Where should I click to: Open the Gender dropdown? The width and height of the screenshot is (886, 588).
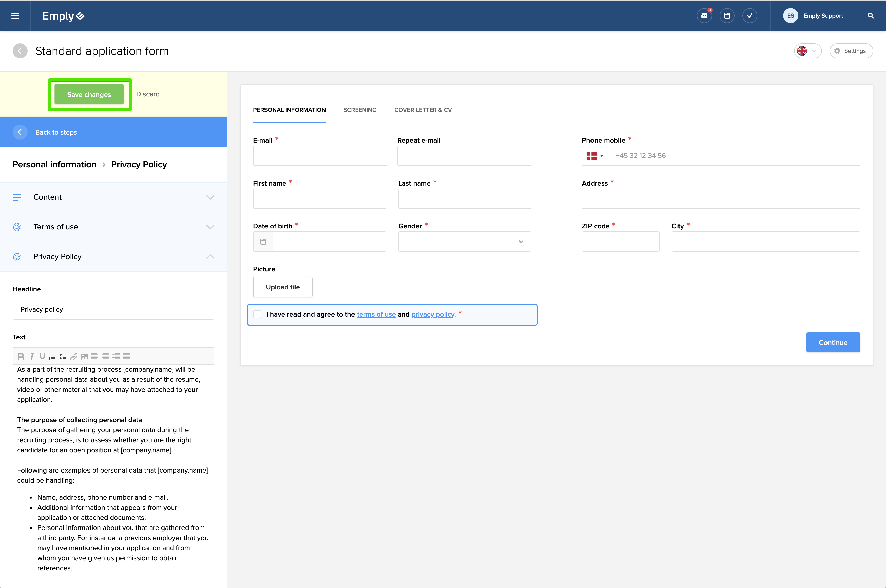click(x=464, y=242)
